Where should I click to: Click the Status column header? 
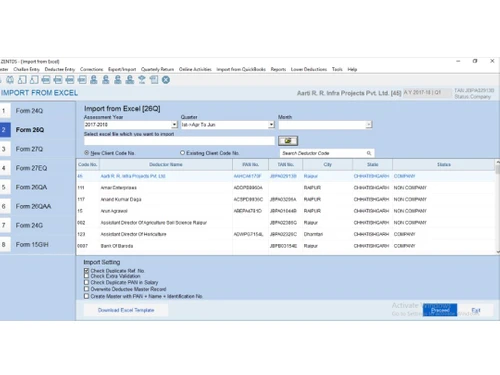tap(444, 164)
